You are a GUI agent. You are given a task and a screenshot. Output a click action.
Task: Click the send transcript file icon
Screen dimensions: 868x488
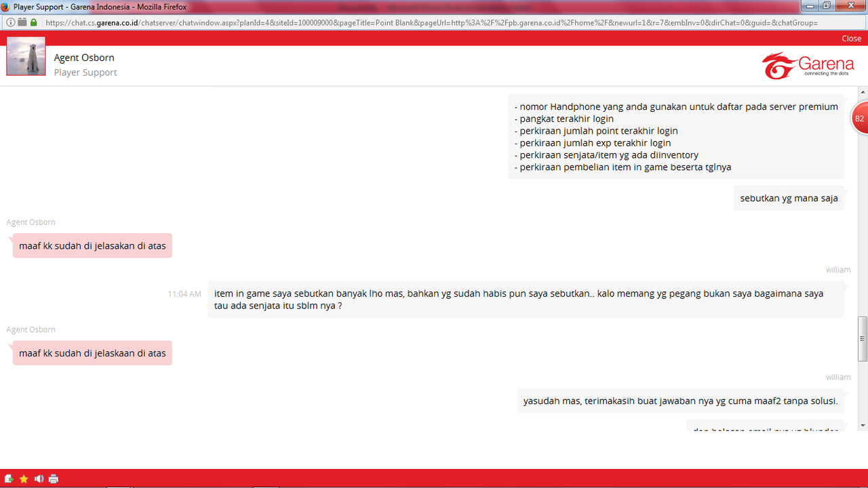[9, 479]
